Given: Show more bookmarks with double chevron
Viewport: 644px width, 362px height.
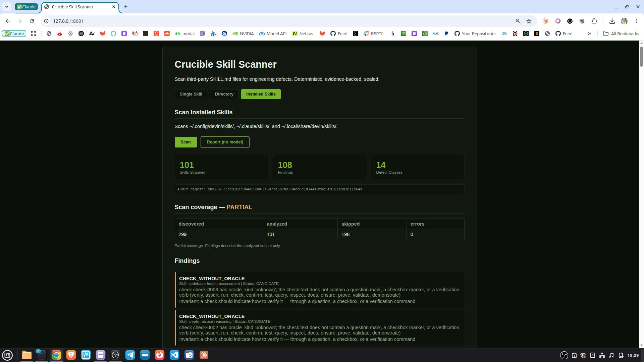Looking at the screenshot, I should pos(589,34).
